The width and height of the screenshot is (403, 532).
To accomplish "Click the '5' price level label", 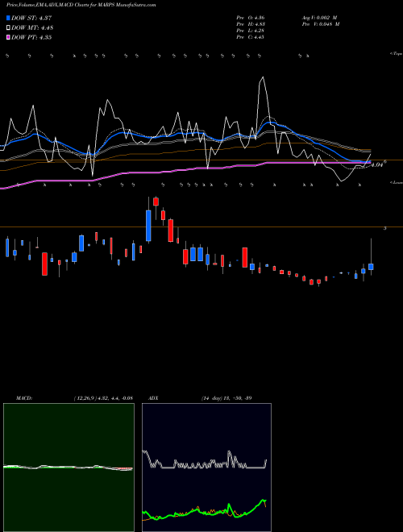I will (x=384, y=228).
